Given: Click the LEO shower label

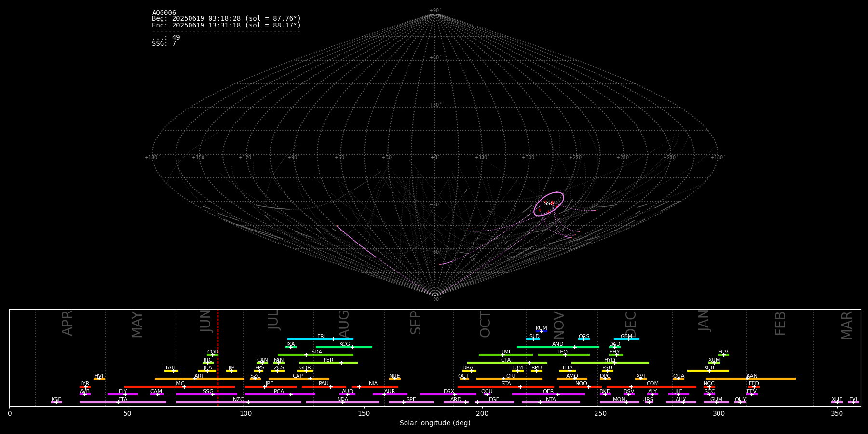Looking at the screenshot, I should point(562,352).
